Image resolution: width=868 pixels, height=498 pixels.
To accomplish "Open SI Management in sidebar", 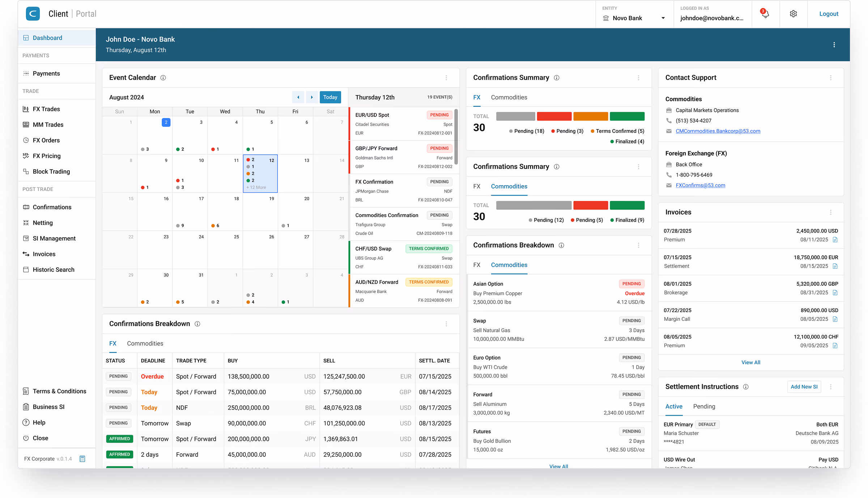I will click(x=54, y=238).
